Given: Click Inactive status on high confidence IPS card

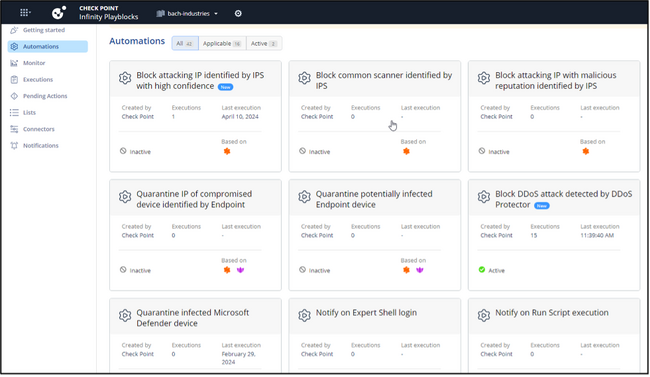Looking at the screenshot, I should coord(135,152).
